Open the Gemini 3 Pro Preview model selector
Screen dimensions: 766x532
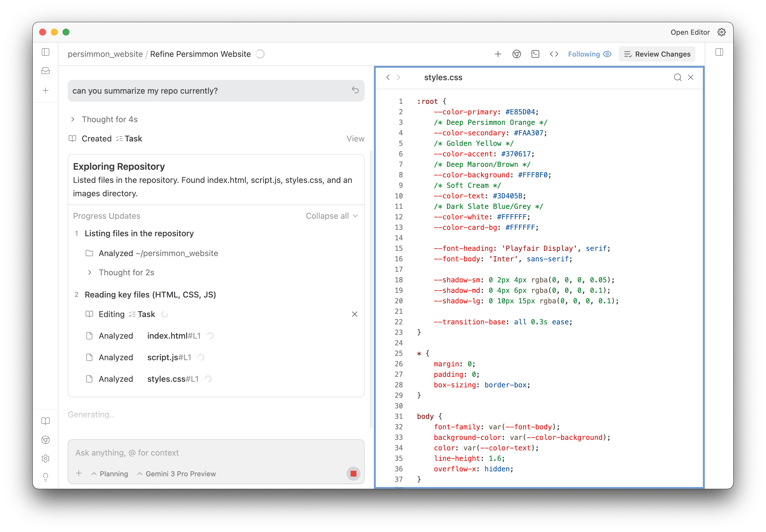(177, 473)
